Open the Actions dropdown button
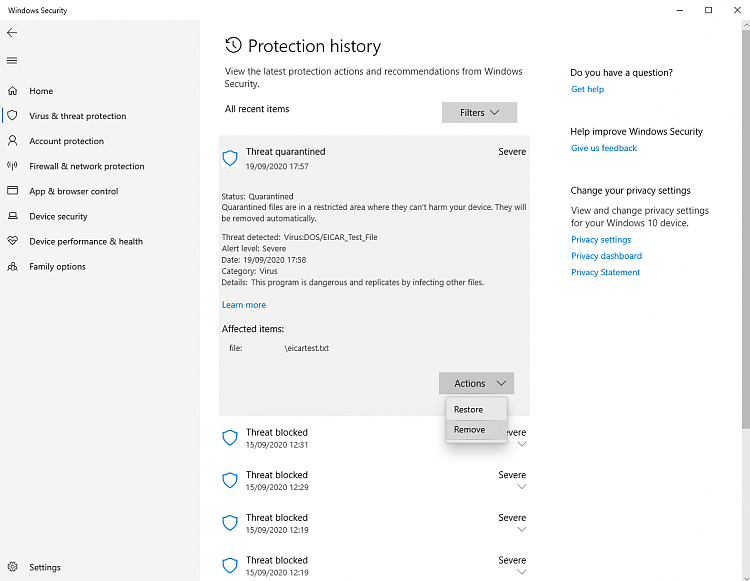The width and height of the screenshot is (750, 581). tap(476, 383)
